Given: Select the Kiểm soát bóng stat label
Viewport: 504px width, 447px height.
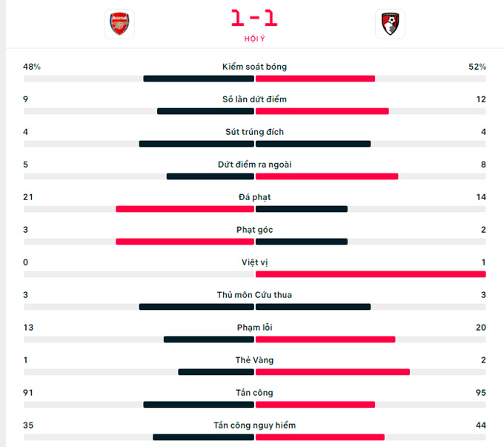Looking at the screenshot, I should 254,67.
